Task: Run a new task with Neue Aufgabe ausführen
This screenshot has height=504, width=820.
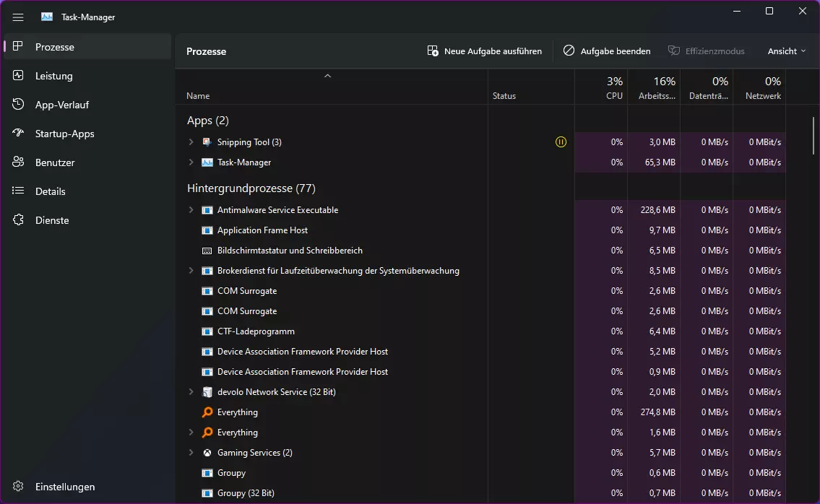Action: point(484,51)
